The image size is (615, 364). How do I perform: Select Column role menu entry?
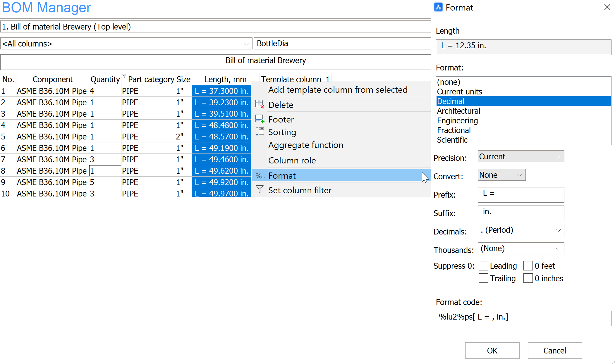[x=292, y=161]
